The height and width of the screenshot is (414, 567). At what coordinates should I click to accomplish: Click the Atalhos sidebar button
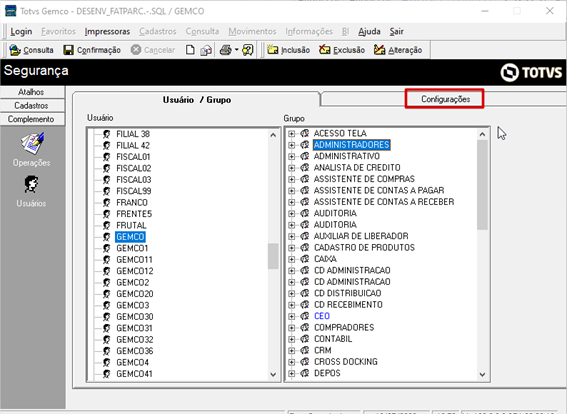pyautogui.click(x=31, y=92)
